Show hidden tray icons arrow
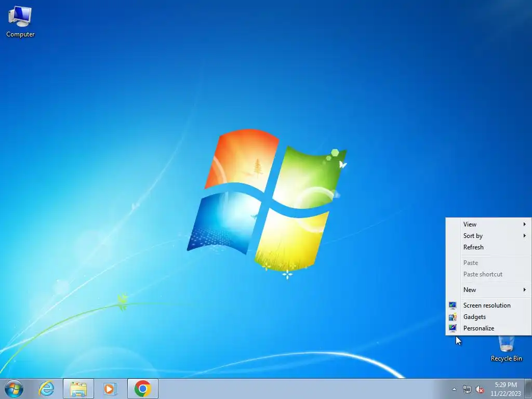The width and height of the screenshot is (532, 399). [x=454, y=390]
